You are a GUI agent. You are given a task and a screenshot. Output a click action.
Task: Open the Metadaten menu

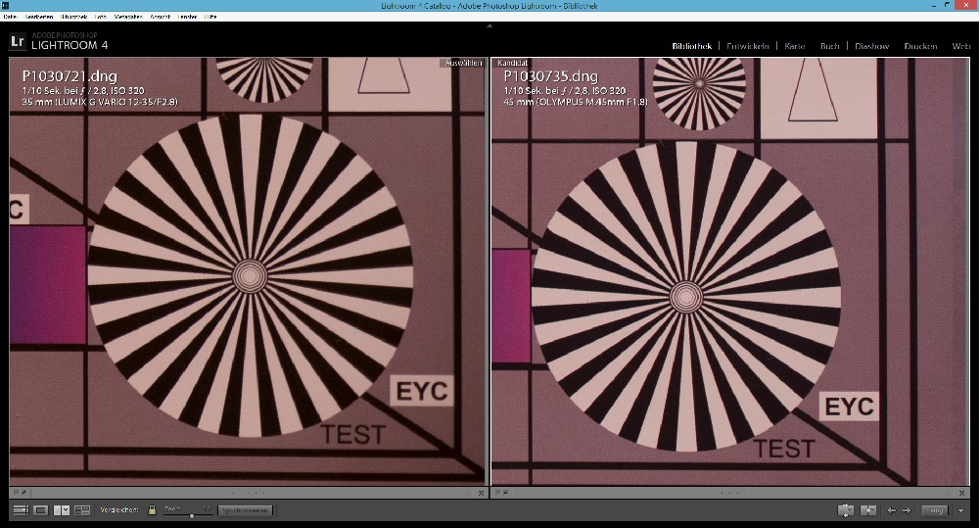click(128, 17)
